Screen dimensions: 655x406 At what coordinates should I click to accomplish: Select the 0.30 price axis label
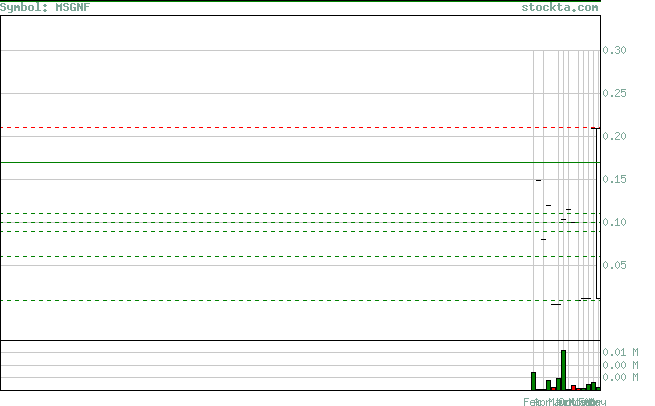[614, 51]
